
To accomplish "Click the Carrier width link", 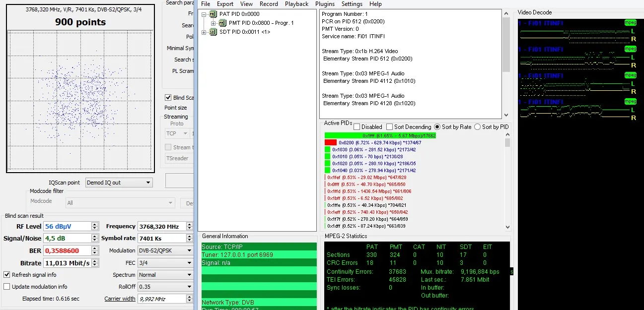I will [120, 299].
